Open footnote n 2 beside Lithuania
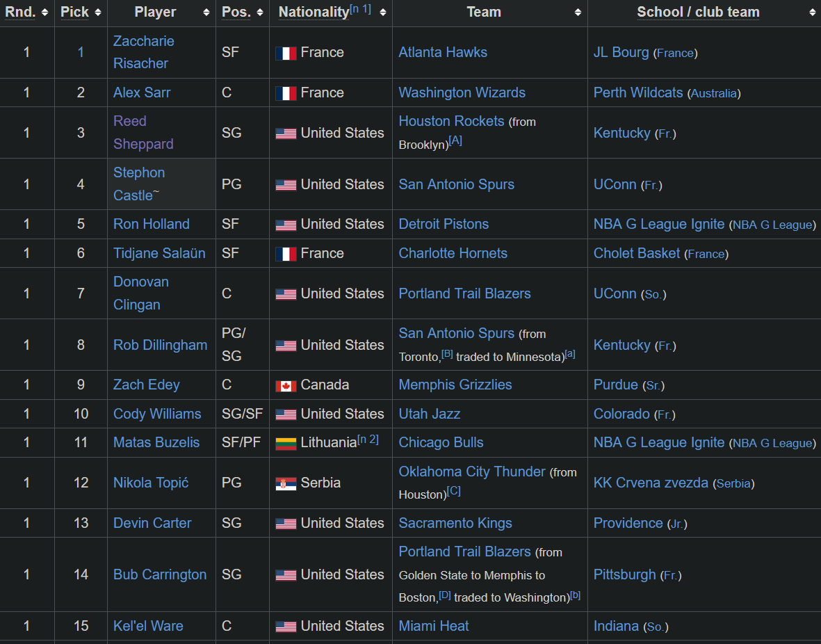Viewport: 821px width, 644px height. click(368, 439)
